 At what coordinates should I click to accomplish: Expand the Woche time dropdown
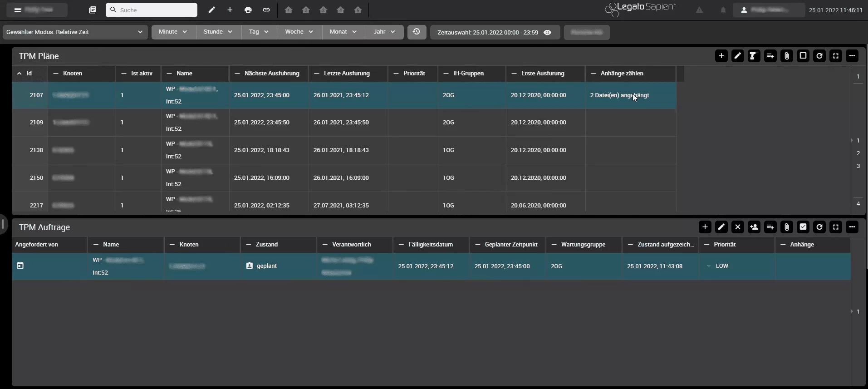pyautogui.click(x=299, y=32)
